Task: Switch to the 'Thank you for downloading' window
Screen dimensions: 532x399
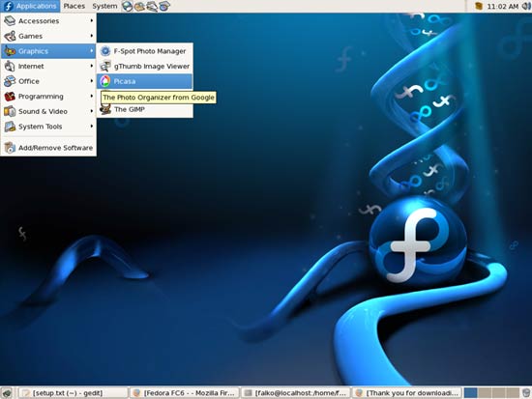Action: coord(407,393)
